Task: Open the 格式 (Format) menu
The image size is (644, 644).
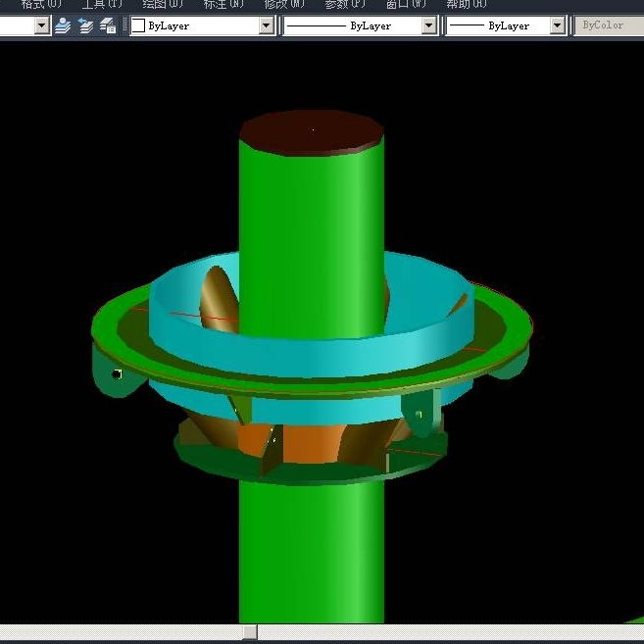Action: pos(40,4)
